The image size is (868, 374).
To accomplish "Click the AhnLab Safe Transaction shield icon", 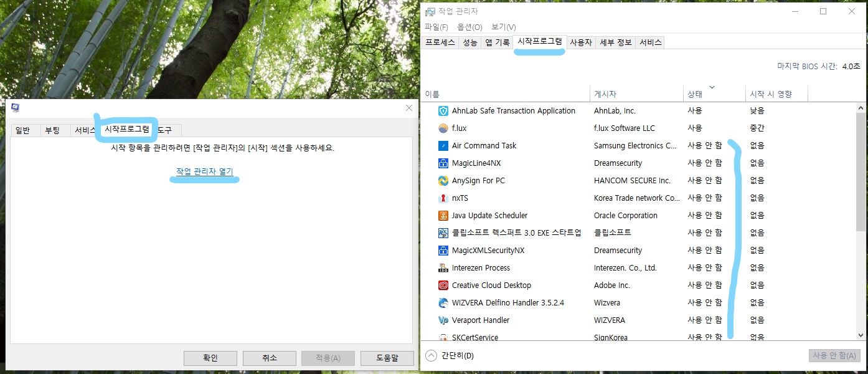I will (x=443, y=111).
